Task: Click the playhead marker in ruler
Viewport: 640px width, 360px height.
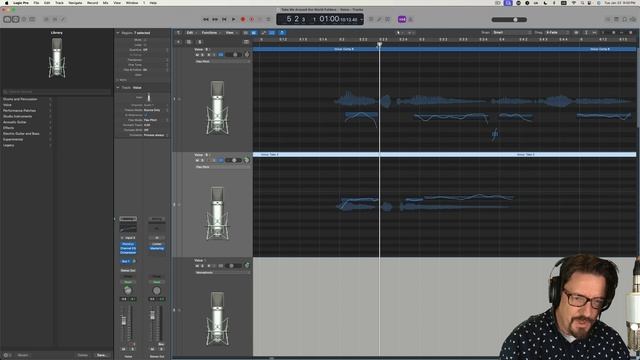Action: pyautogui.click(x=380, y=44)
